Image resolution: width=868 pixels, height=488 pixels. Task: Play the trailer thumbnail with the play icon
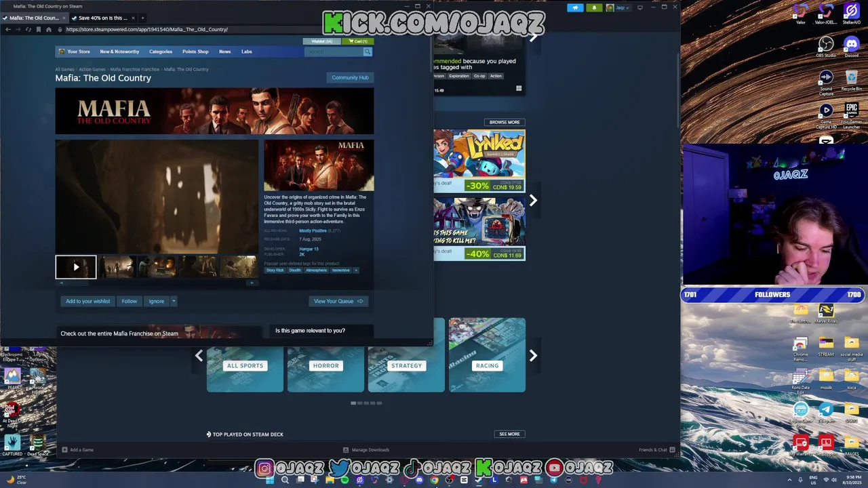[76, 267]
